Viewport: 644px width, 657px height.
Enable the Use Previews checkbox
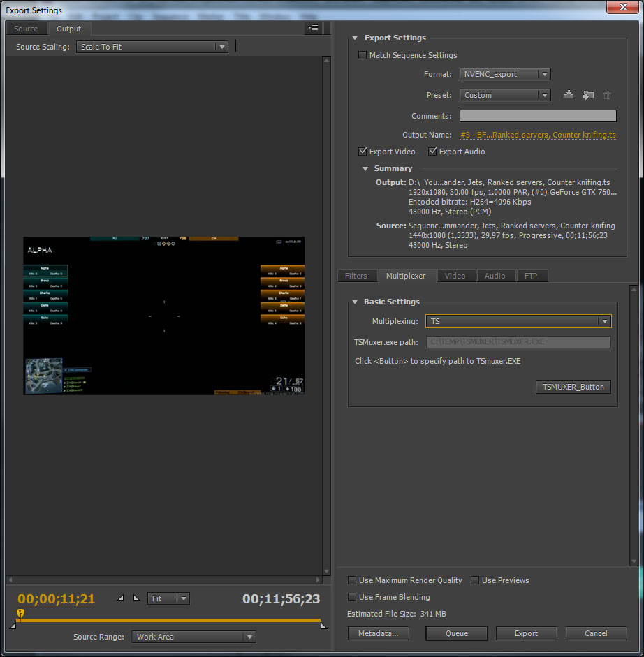[475, 580]
